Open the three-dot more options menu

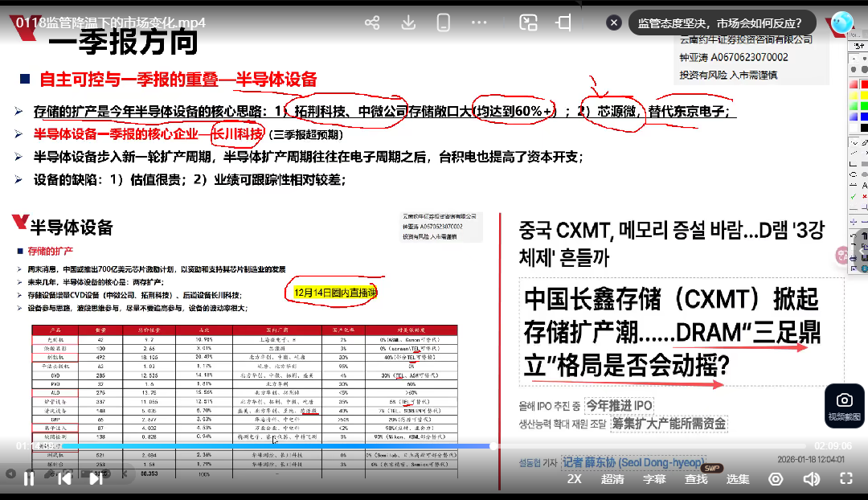tap(479, 23)
